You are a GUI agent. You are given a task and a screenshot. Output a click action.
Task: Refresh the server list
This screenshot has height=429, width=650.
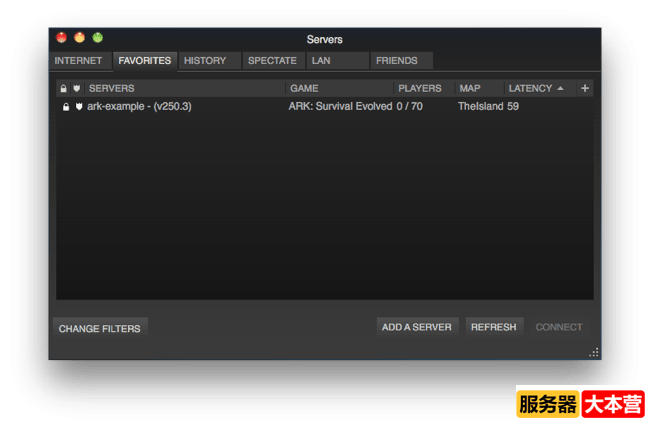click(x=493, y=327)
